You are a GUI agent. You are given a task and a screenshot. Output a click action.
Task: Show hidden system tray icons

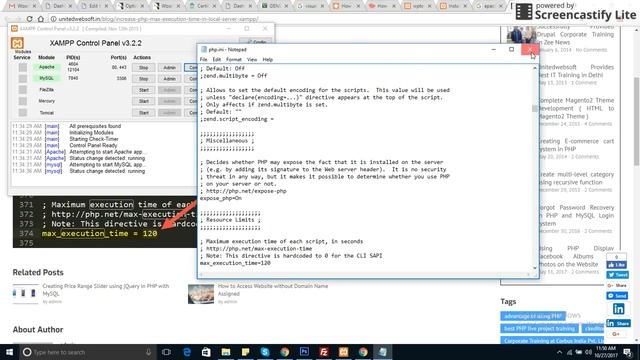pyautogui.click(x=559, y=352)
